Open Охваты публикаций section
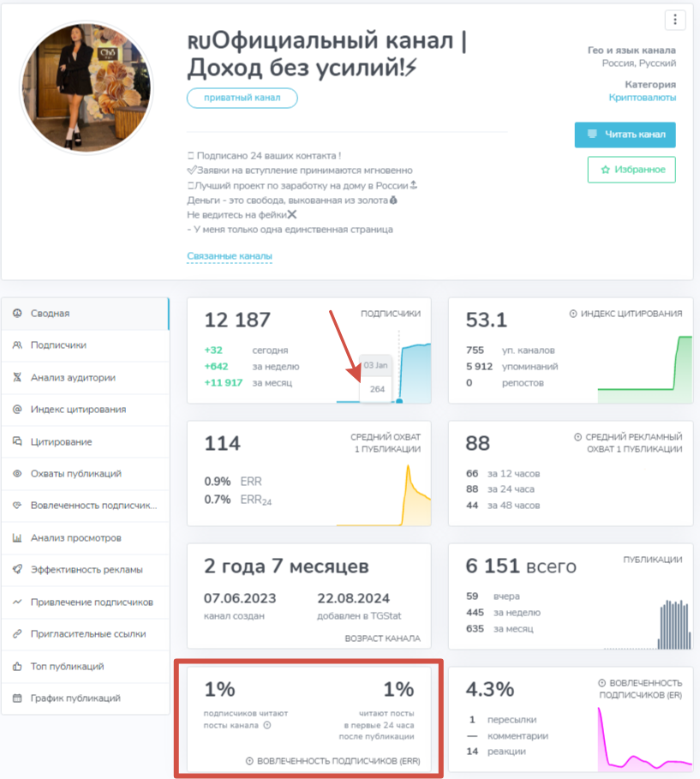 [85, 473]
